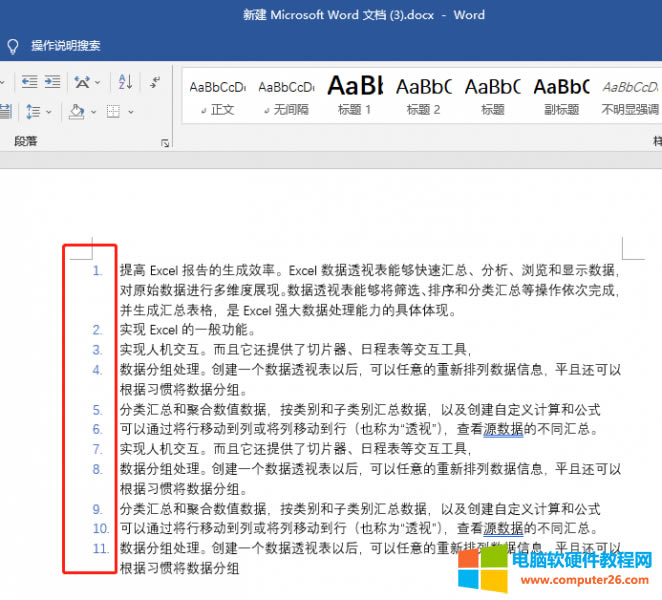Apply the 标题 1 heading style

click(x=355, y=96)
